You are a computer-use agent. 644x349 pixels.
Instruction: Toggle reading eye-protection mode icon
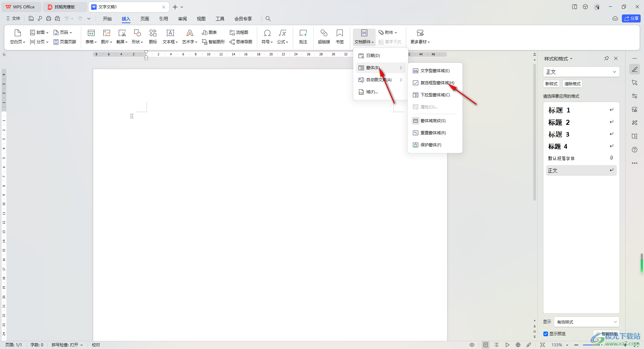[472, 345]
